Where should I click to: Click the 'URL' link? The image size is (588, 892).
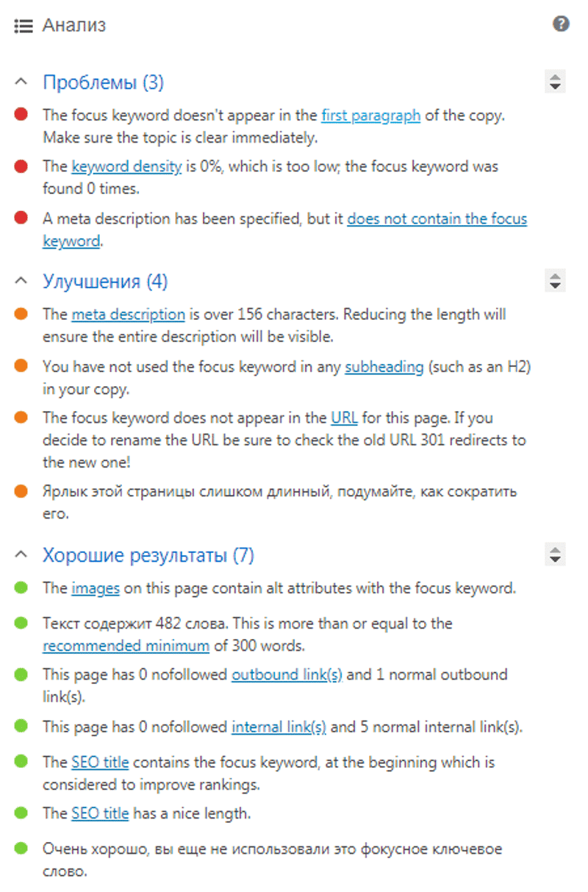(344, 418)
